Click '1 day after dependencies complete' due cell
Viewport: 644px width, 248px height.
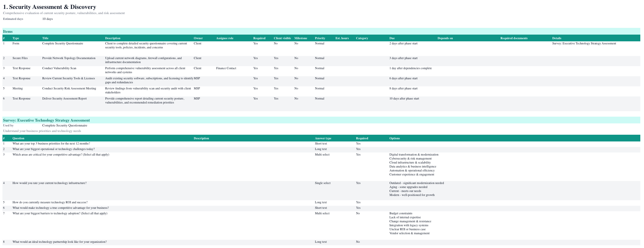[411, 68]
